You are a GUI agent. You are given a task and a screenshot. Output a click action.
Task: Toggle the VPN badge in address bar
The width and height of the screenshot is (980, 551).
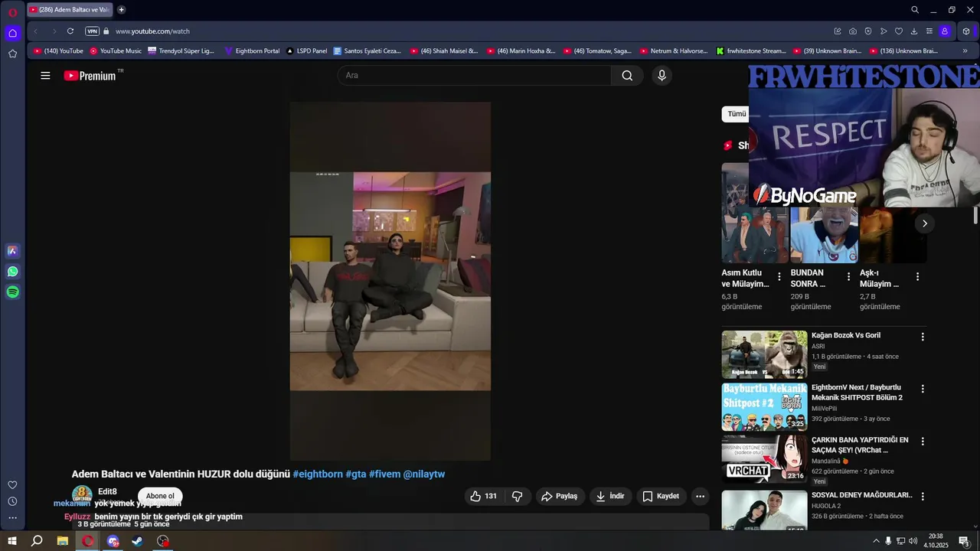pyautogui.click(x=92, y=31)
